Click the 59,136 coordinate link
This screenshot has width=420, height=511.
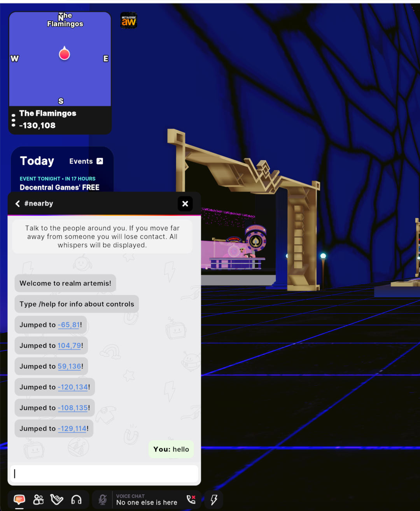pos(70,366)
